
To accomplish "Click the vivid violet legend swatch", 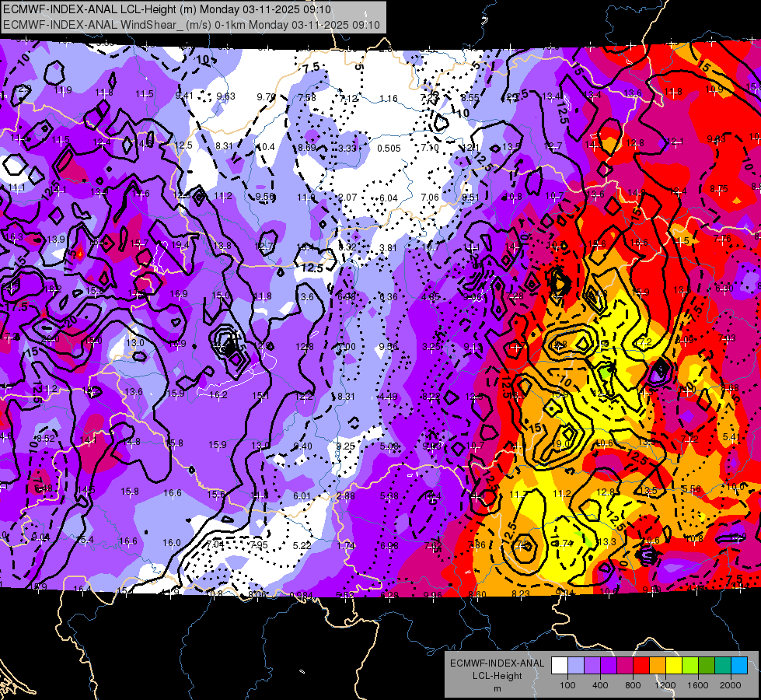I will coord(609,666).
